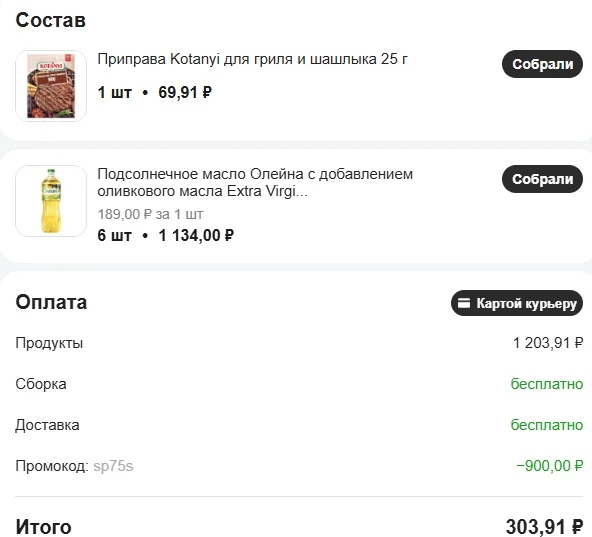This screenshot has height=537, width=592.
Task: Click the free 'Сборка' value
Action: (x=547, y=384)
